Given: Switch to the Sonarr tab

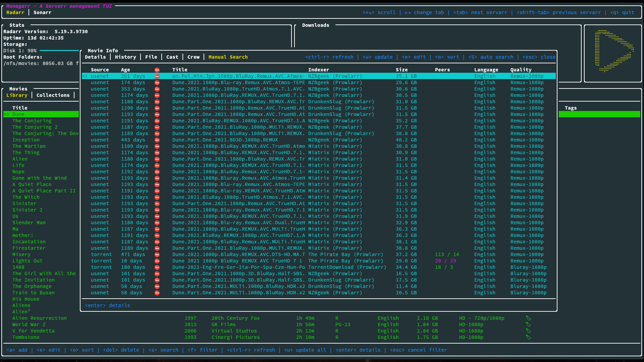Looking at the screenshot, I should tap(42, 12).
